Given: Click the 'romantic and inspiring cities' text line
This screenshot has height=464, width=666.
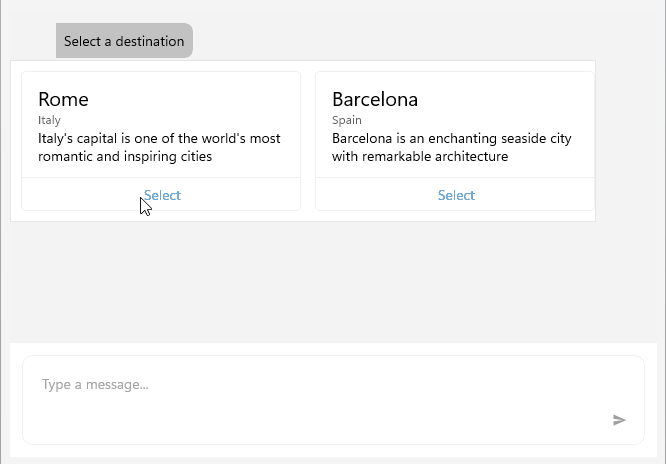Looking at the screenshot, I should [x=125, y=156].
